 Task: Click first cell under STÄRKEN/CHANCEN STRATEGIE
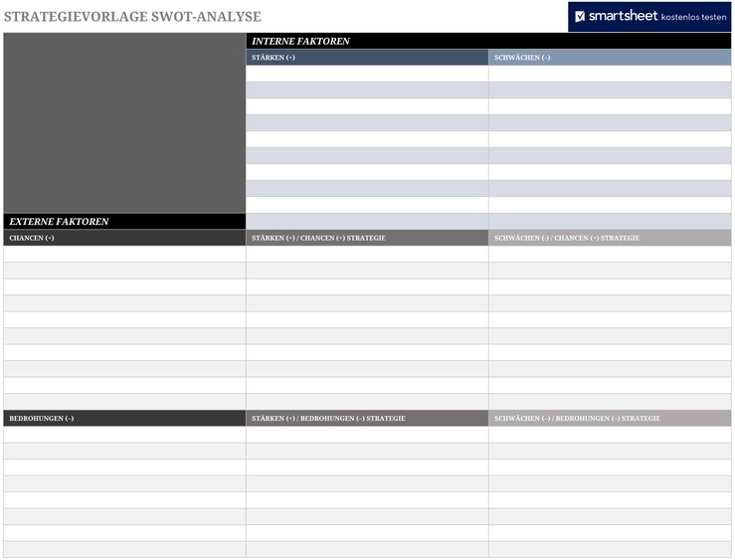coord(367,254)
